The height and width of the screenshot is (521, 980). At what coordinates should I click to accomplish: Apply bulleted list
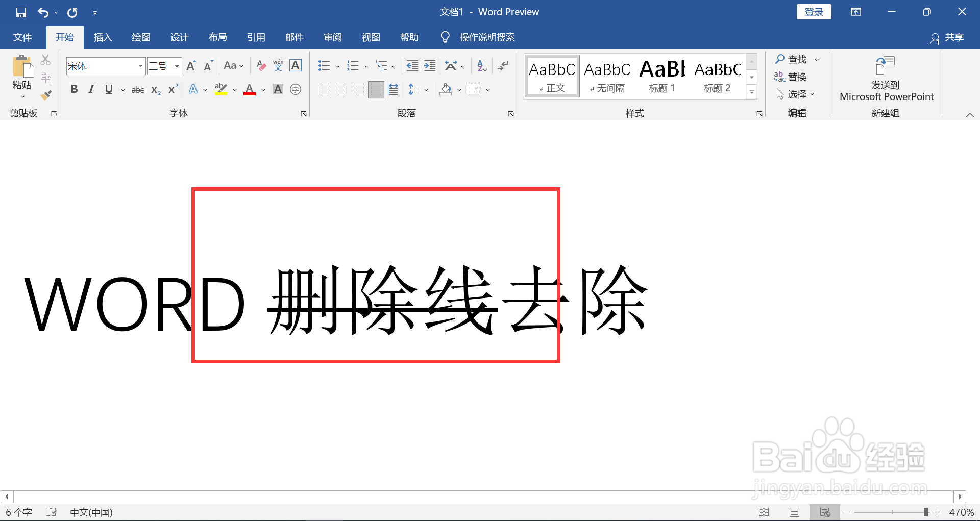324,66
